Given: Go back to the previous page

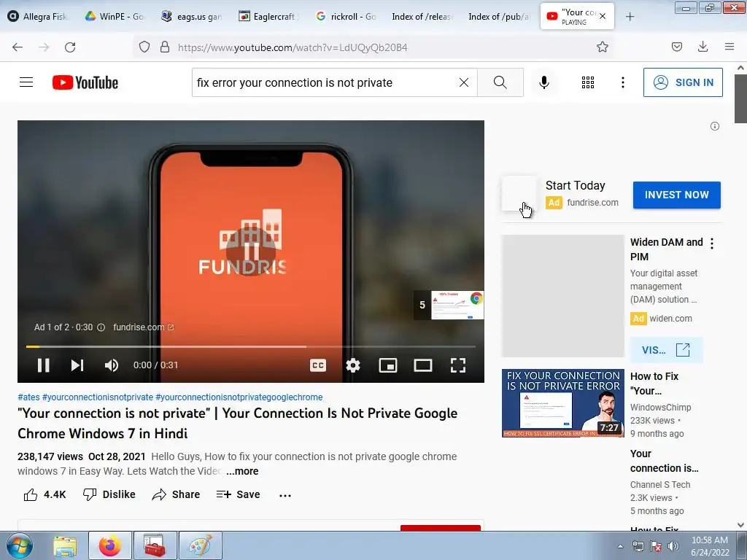Looking at the screenshot, I should (x=18, y=47).
